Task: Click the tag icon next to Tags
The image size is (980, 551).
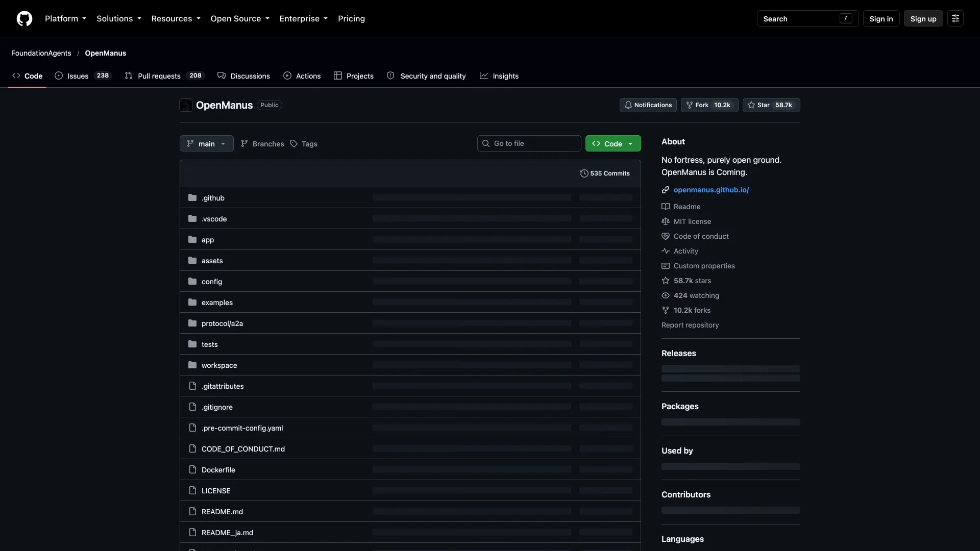Action: click(293, 144)
